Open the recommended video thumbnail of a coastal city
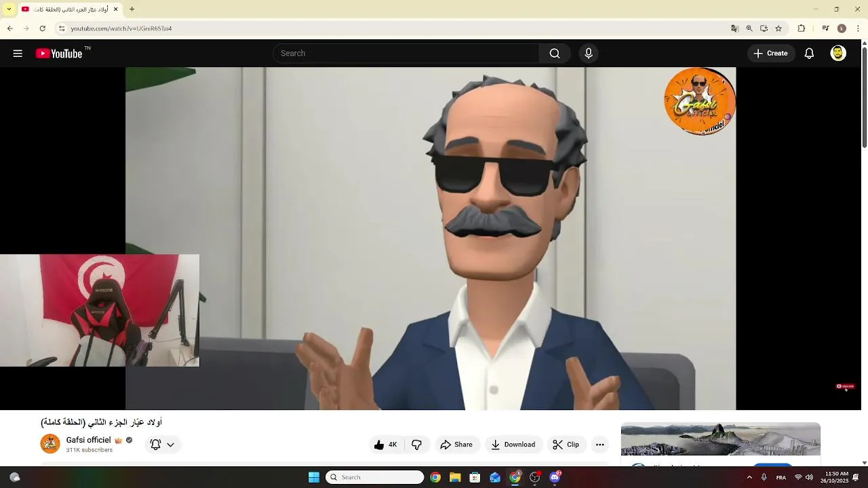The width and height of the screenshot is (868, 488). point(721,439)
